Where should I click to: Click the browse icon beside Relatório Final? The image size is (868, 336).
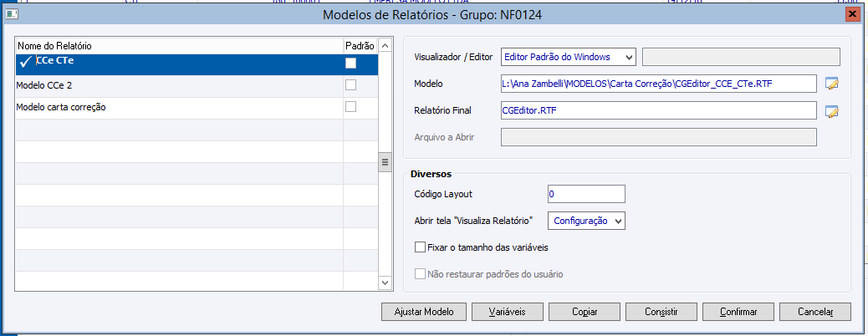point(831,110)
